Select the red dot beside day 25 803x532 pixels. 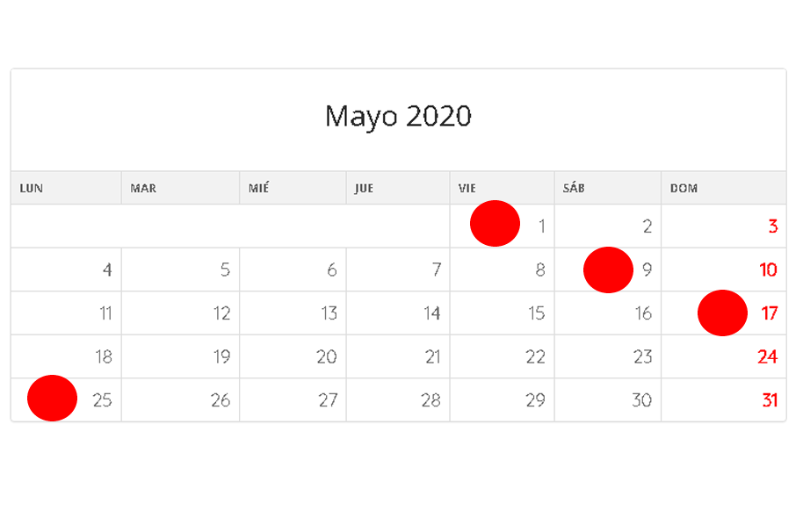pos(52,398)
